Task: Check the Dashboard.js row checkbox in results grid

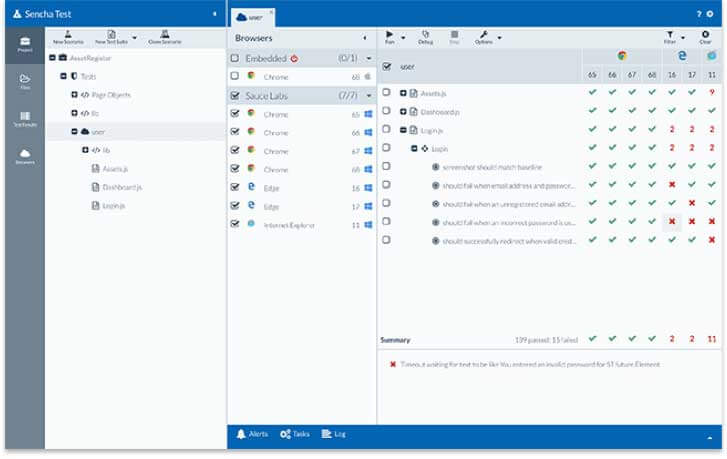Action: click(x=386, y=111)
